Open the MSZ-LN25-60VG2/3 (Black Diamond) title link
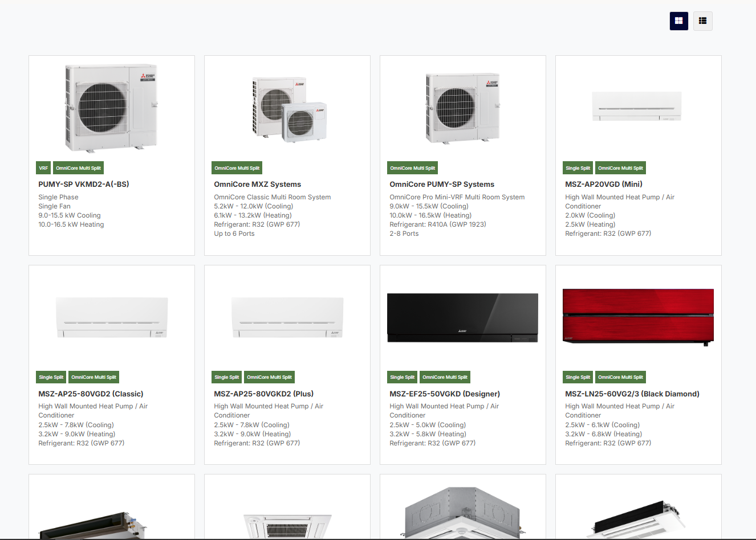Screen dimensions: 756x540 [632, 394]
